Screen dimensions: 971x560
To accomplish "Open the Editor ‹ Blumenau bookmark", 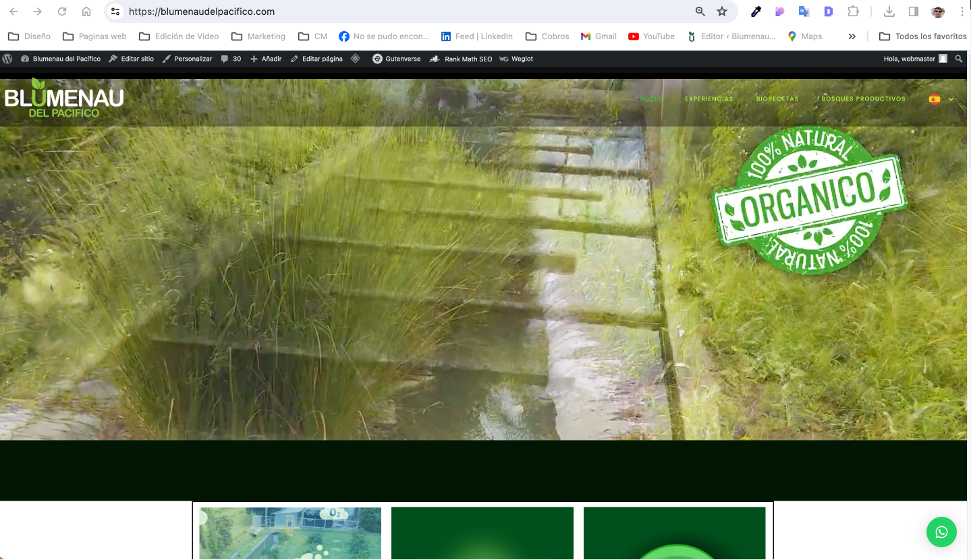I will click(731, 36).
